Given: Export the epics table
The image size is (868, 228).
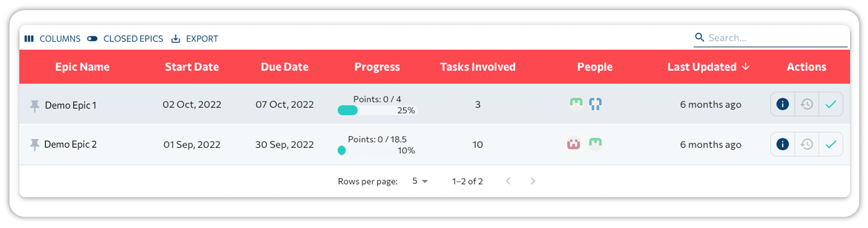Looking at the screenshot, I should tap(195, 39).
